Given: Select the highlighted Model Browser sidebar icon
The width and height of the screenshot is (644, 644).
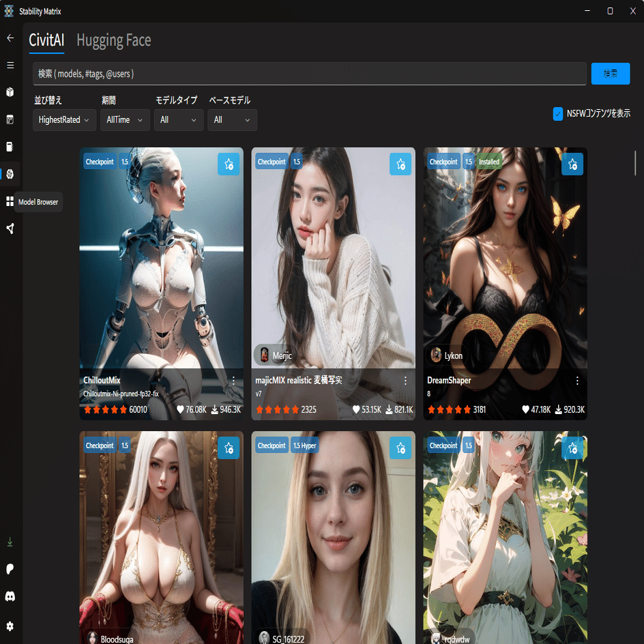Looking at the screenshot, I should click(10, 174).
